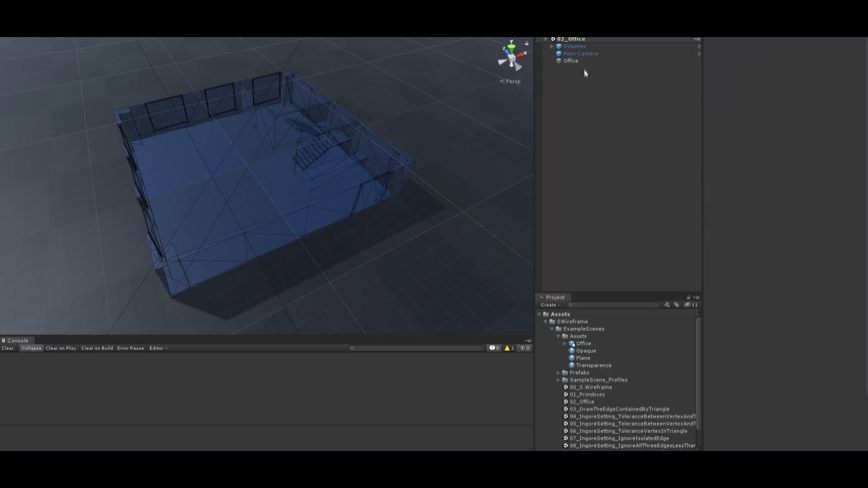
Task: Click the 02_Office scene icon in Project
Action: pos(566,402)
